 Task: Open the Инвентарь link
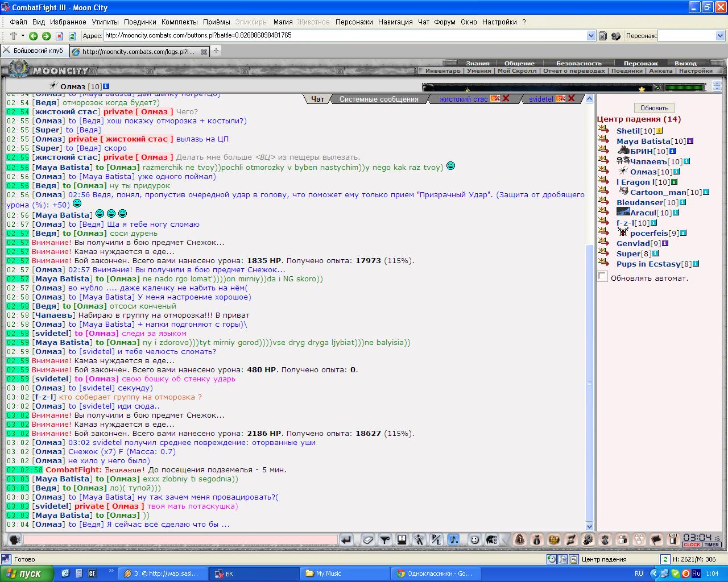click(442, 71)
